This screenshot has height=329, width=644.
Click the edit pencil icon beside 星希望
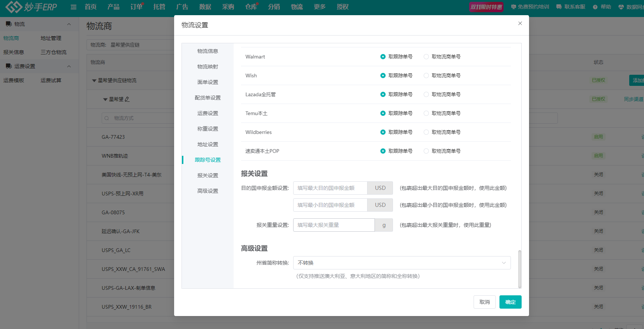click(x=127, y=99)
